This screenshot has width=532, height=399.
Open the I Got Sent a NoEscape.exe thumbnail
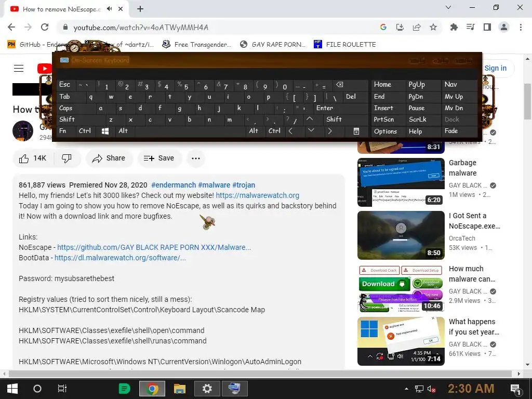(401, 235)
